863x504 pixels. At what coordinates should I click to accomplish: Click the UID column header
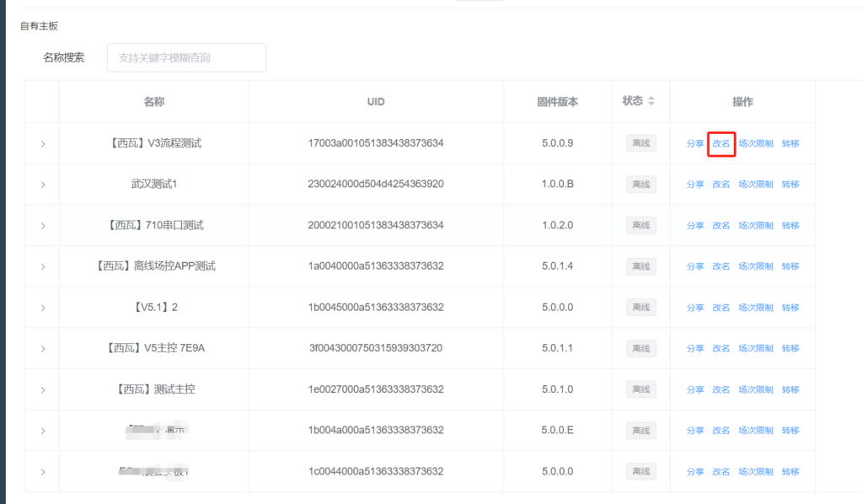(x=376, y=102)
